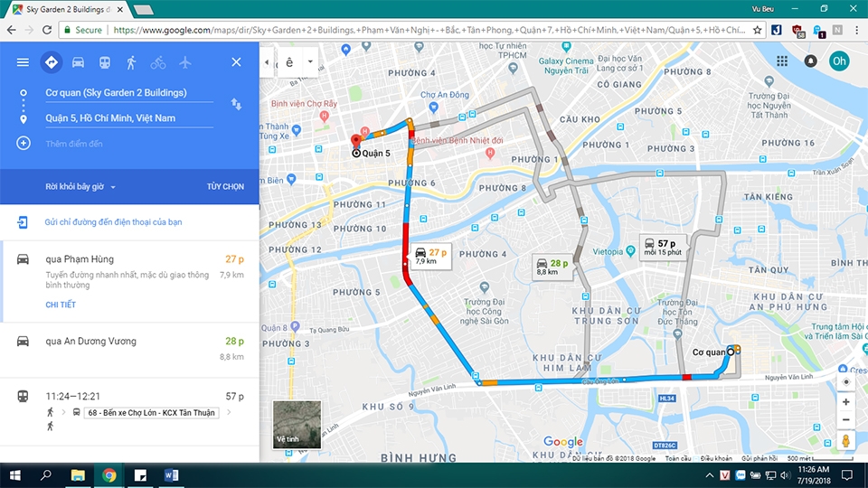This screenshot has width=868, height=488.
Task: Swap starting point and destination
Action: (x=236, y=104)
